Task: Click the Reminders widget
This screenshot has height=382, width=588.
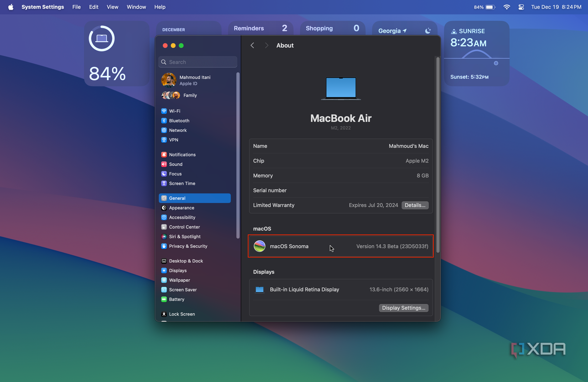Action: pos(261,28)
